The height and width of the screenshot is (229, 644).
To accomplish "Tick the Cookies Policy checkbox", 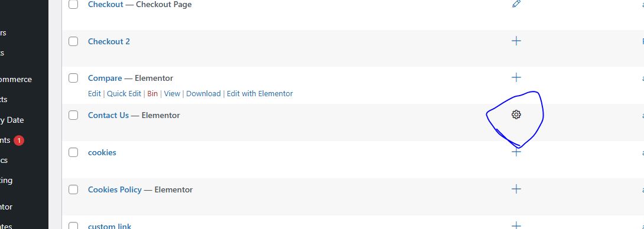I will tap(73, 189).
